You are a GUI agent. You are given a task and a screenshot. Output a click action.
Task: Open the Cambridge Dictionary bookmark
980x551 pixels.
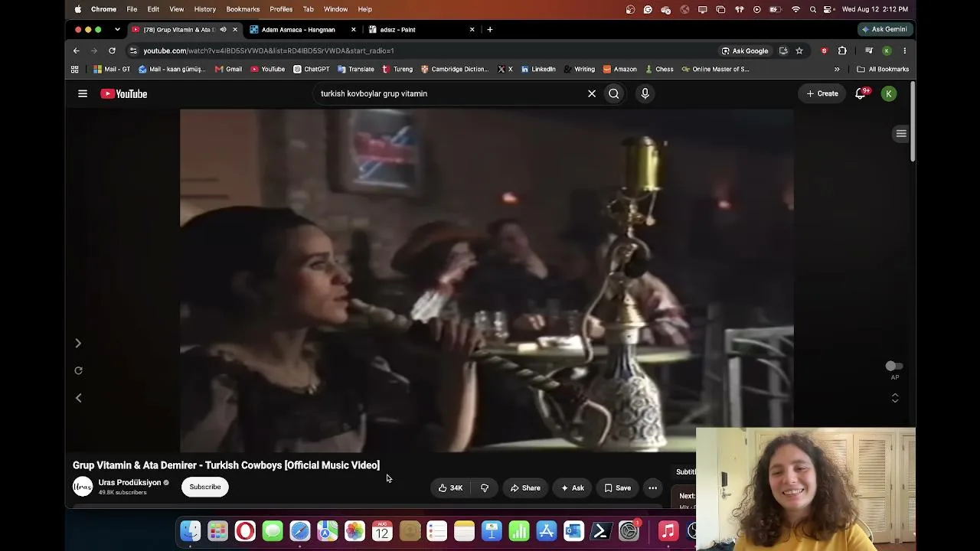(x=455, y=69)
